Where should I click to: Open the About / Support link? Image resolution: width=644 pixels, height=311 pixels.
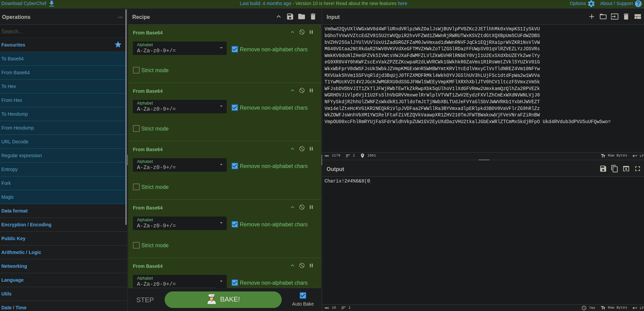[621, 3]
